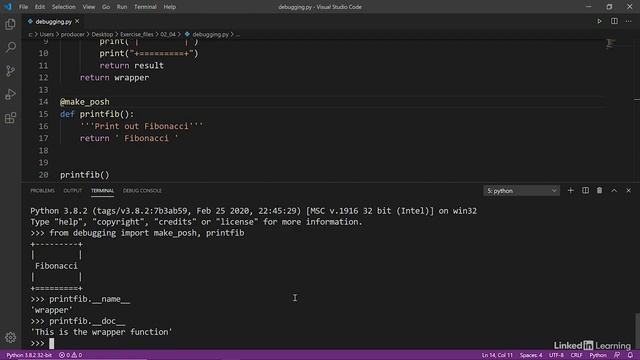
Task: Click the VS Code logo icon
Action: click(8, 7)
